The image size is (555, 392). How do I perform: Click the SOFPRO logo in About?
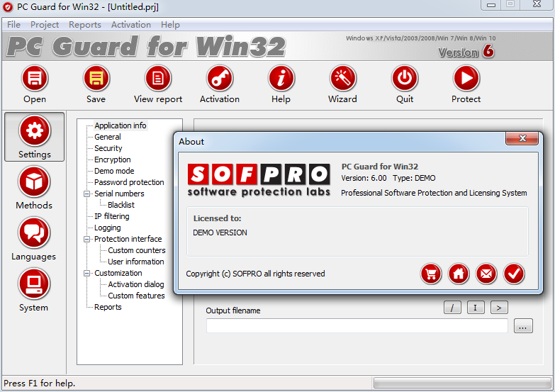[x=259, y=180]
